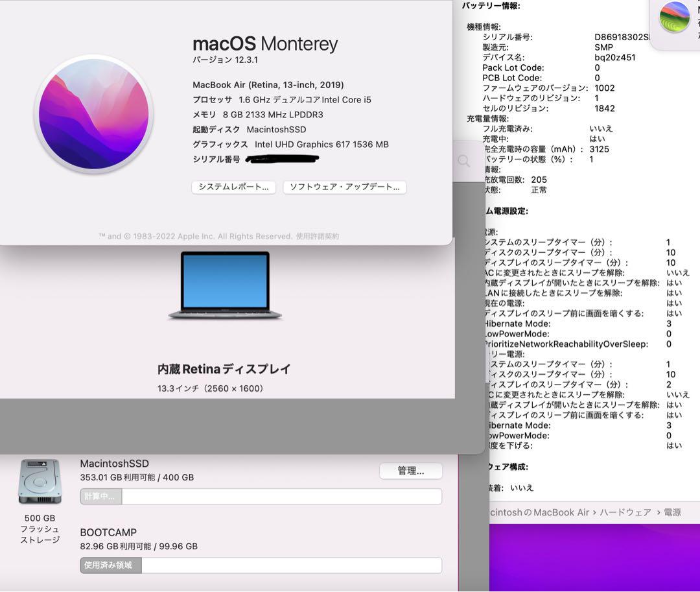Open the 使用許諾契約 license agreement link
Image resolution: width=700 pixels, height=592 pixels.
pos(318,236)
